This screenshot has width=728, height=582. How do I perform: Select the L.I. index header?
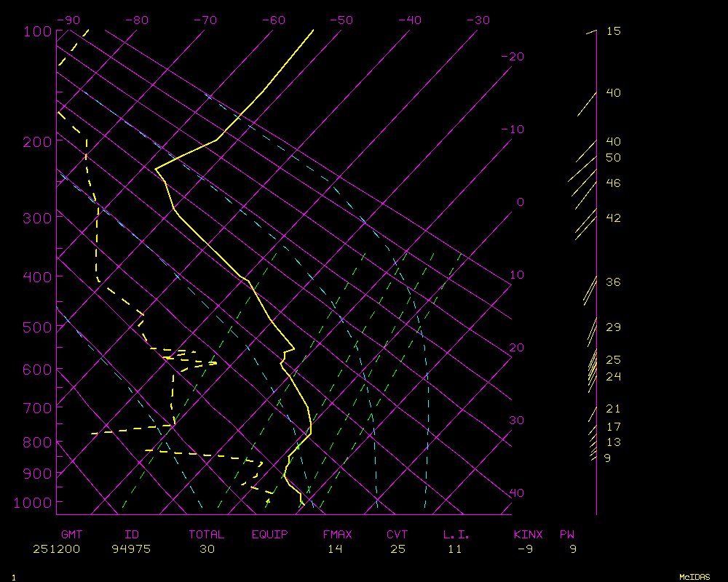click(456, 535)
